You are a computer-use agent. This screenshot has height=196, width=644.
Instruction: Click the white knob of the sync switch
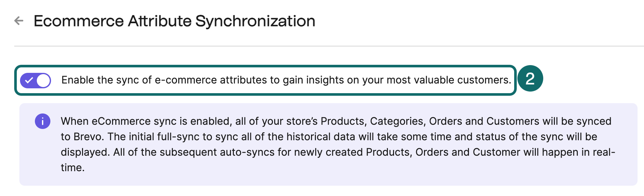point(43,80)
